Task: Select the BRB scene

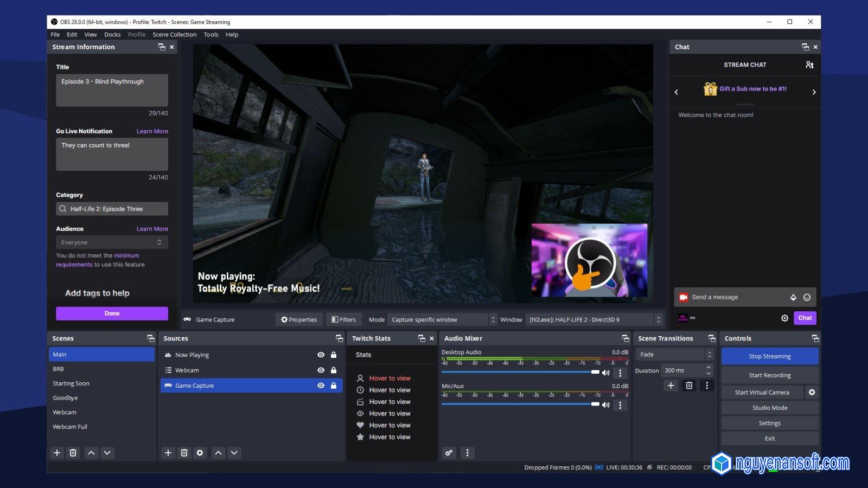Action: pyautogui.click(x=101, y=369)
